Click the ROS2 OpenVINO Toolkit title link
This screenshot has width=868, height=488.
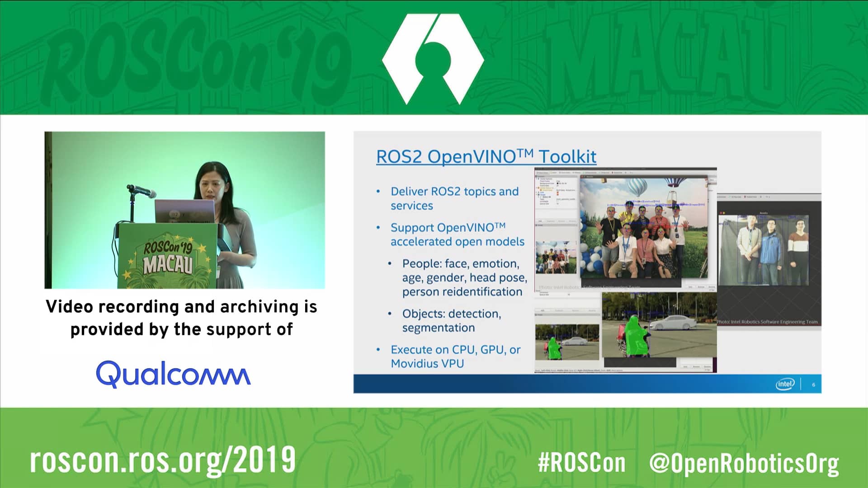(x=486, y=156)
